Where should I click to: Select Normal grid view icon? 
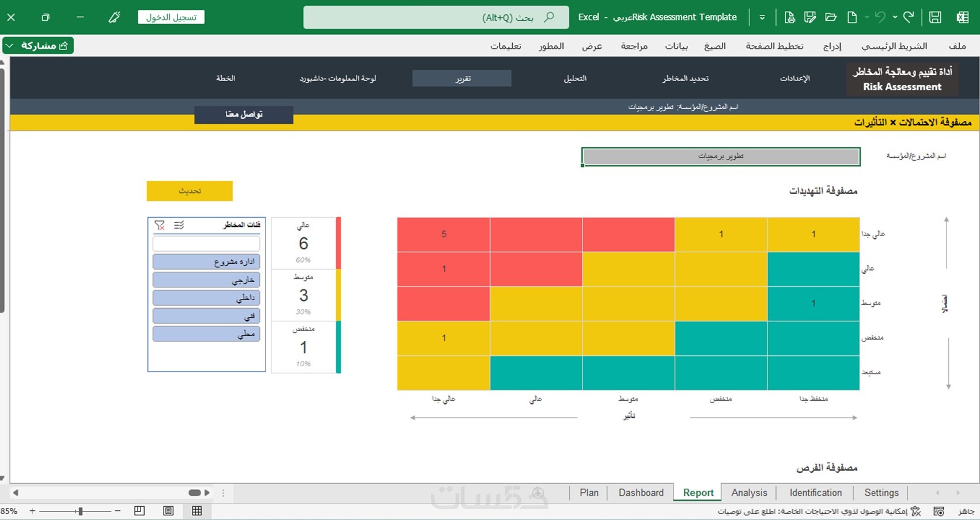coord(197,511)
